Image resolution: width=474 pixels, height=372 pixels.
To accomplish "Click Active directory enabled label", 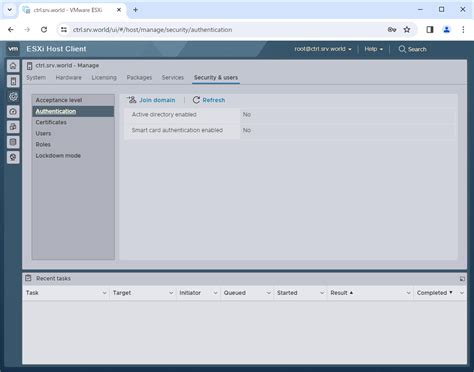I will (x=164, y=114).
